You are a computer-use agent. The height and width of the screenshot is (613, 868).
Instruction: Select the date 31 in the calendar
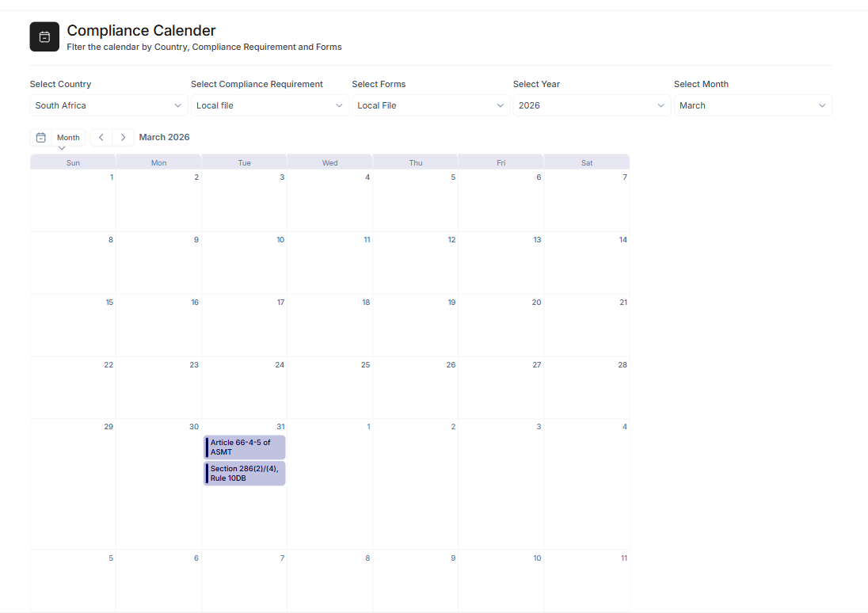coord(280,426)
